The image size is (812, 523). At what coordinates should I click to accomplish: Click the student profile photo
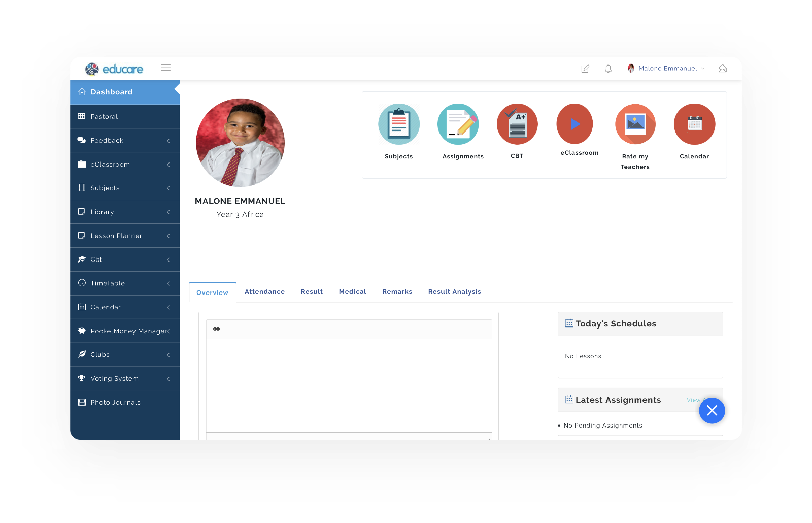tap(240, 143)
